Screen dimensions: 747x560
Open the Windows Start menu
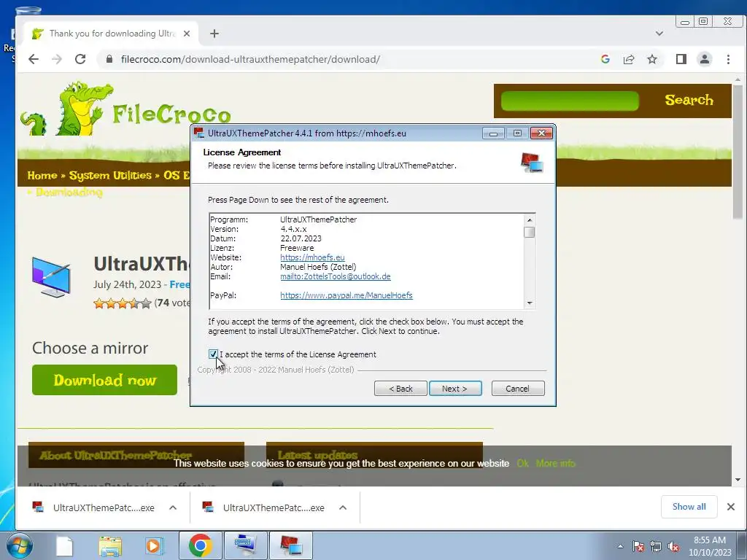point(19,545)
